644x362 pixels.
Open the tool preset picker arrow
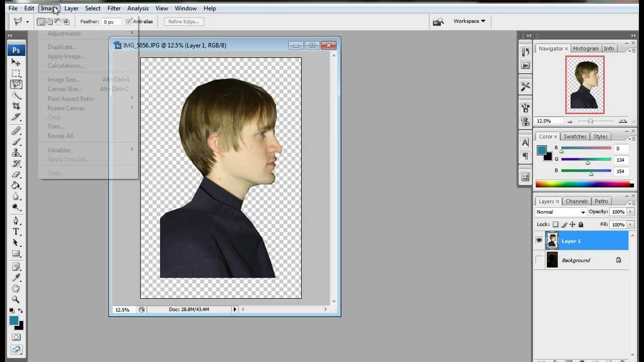(27, 22)
